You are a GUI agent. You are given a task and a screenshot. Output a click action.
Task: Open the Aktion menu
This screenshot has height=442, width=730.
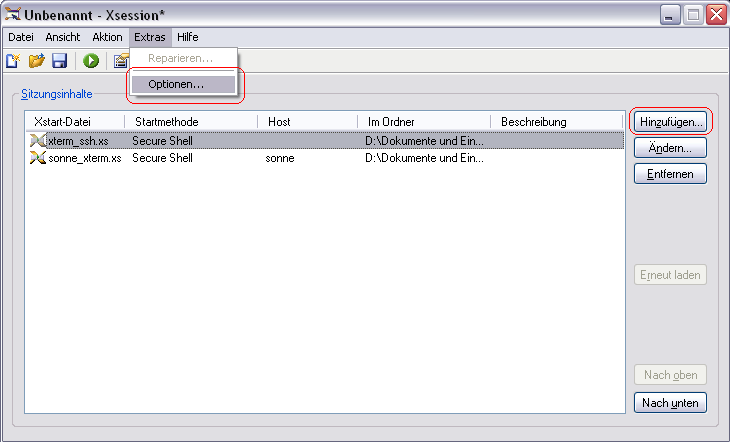[x=107, y=37]
